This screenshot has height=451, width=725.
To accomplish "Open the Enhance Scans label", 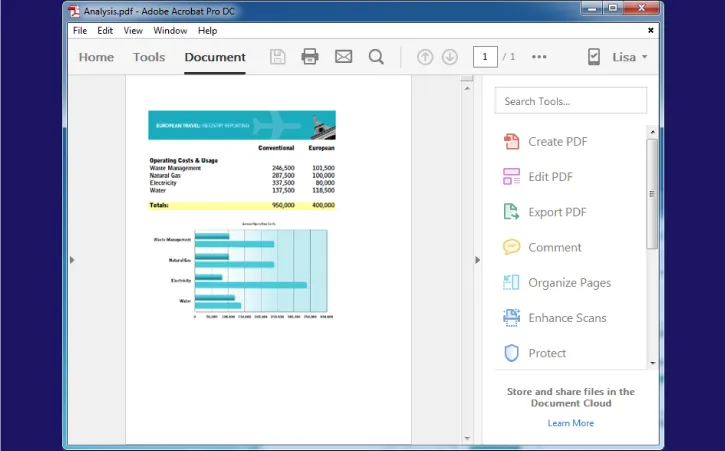I will coord(567,318).
